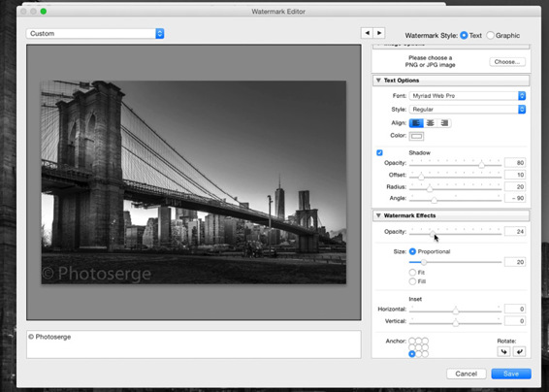Click the Vertical inset value field

(515, 321)
